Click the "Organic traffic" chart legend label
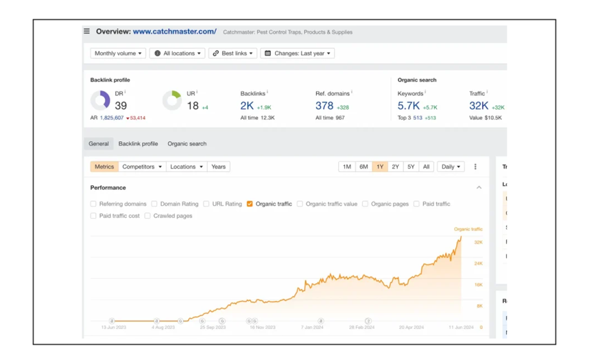This screenshot has width=589, height=364. [x=468, y=229]
